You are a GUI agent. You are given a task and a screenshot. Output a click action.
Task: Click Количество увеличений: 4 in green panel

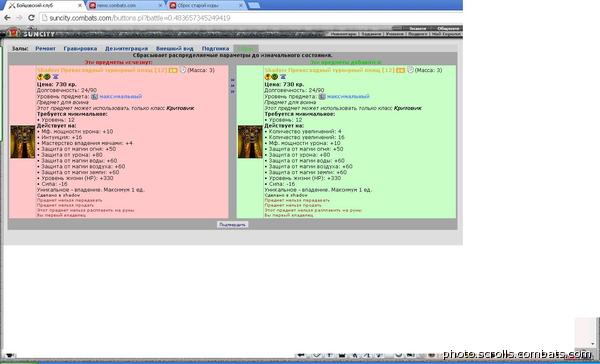(x=305, y=131)
